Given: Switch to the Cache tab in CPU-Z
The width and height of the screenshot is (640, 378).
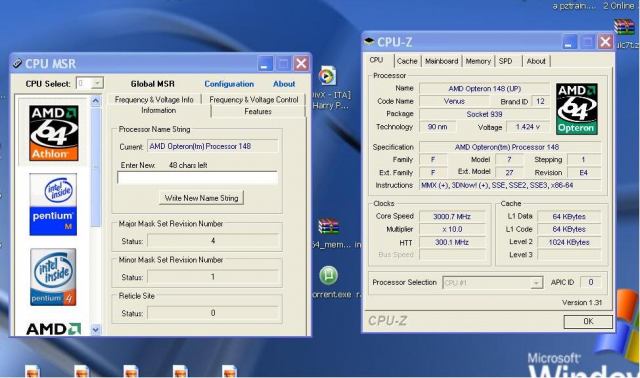Looking at the screenshot, I should click(x=407, y=61).
